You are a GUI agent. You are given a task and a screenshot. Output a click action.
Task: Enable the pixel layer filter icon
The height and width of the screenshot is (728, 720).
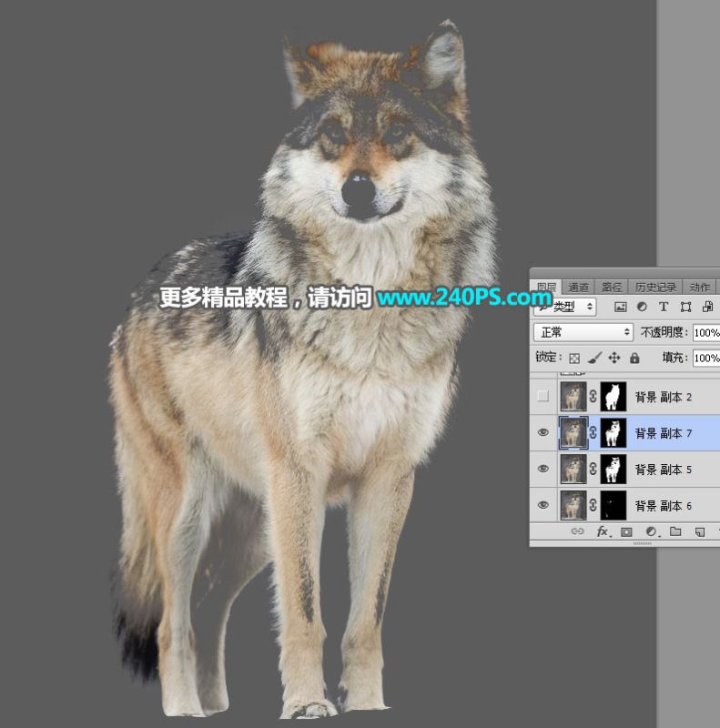point(620,307)
